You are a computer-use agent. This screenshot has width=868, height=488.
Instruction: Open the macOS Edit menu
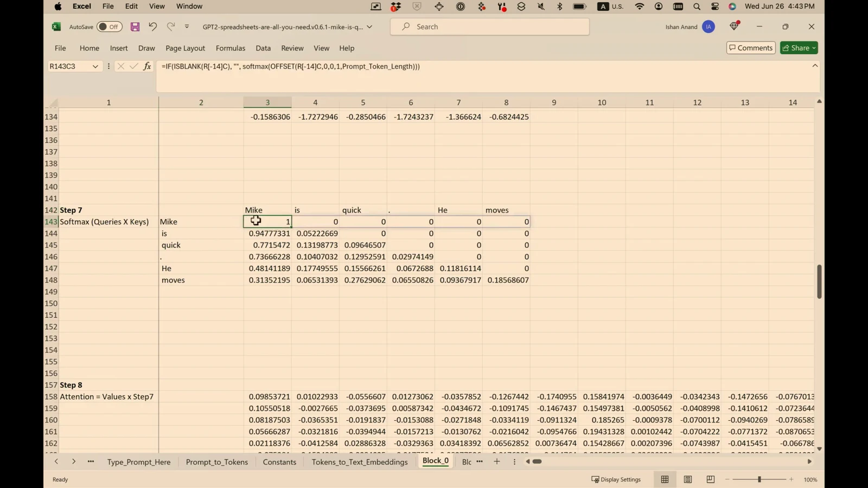pyautogui.click(x=131, y=7)
